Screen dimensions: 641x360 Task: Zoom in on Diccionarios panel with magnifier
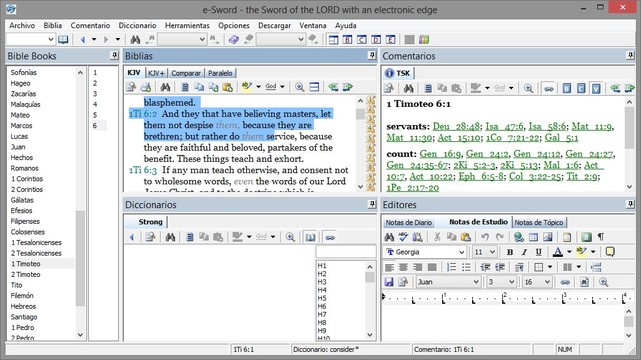pos(290,237)
